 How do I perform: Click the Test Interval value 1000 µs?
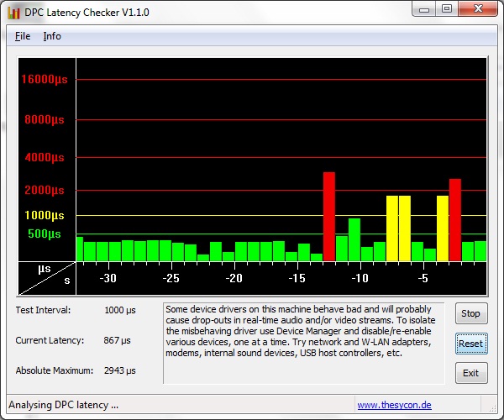[x=120, y=311]
